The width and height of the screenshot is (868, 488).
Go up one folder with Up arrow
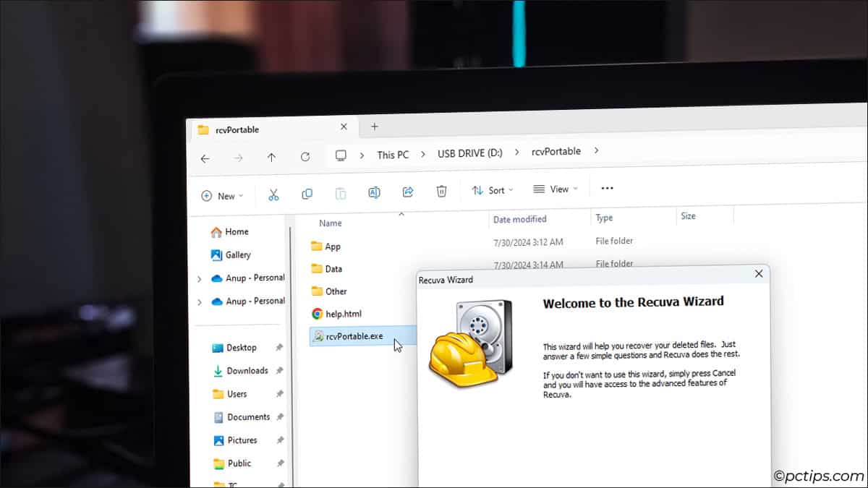coord(271,157)
